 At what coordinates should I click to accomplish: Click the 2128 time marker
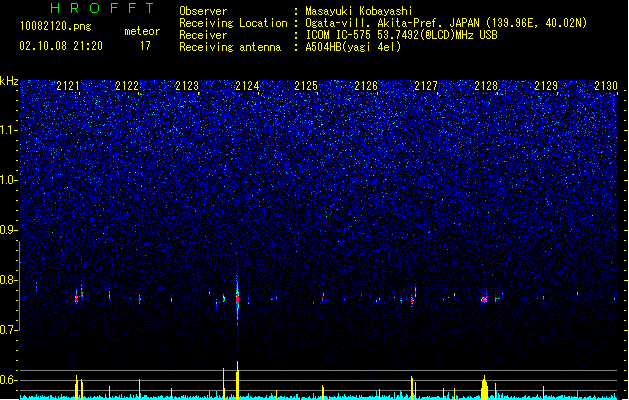click(486, 86)
